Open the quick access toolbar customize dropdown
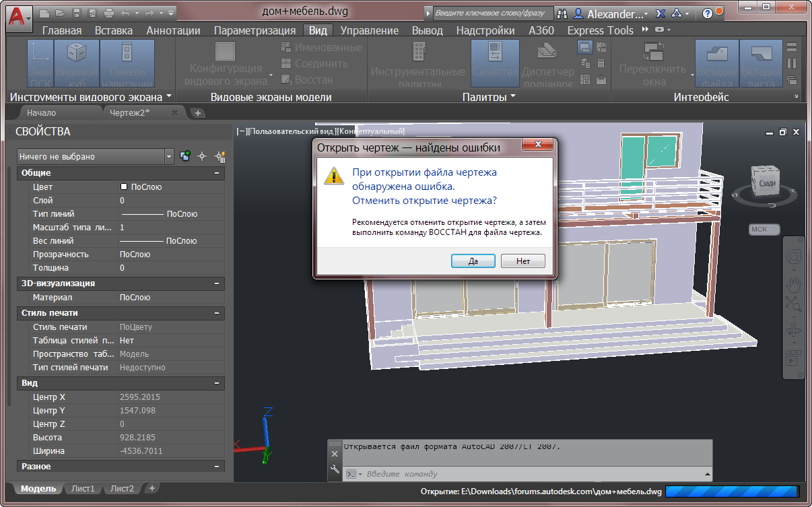812x507 pixels. [171, 13]
